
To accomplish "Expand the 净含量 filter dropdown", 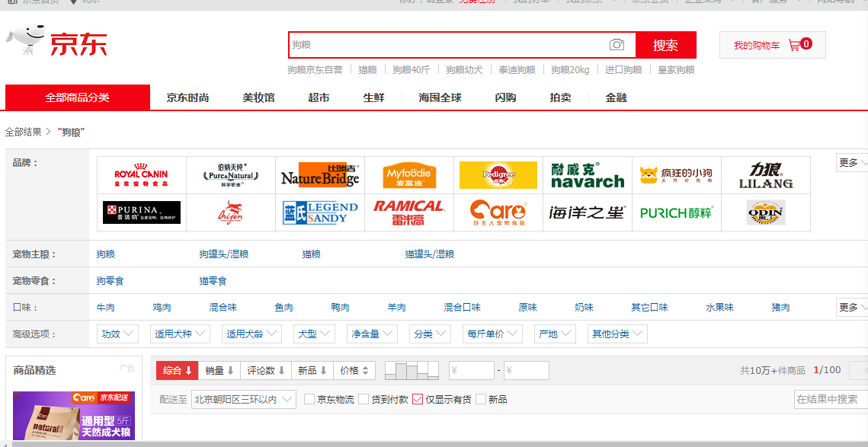I will 372,334.
